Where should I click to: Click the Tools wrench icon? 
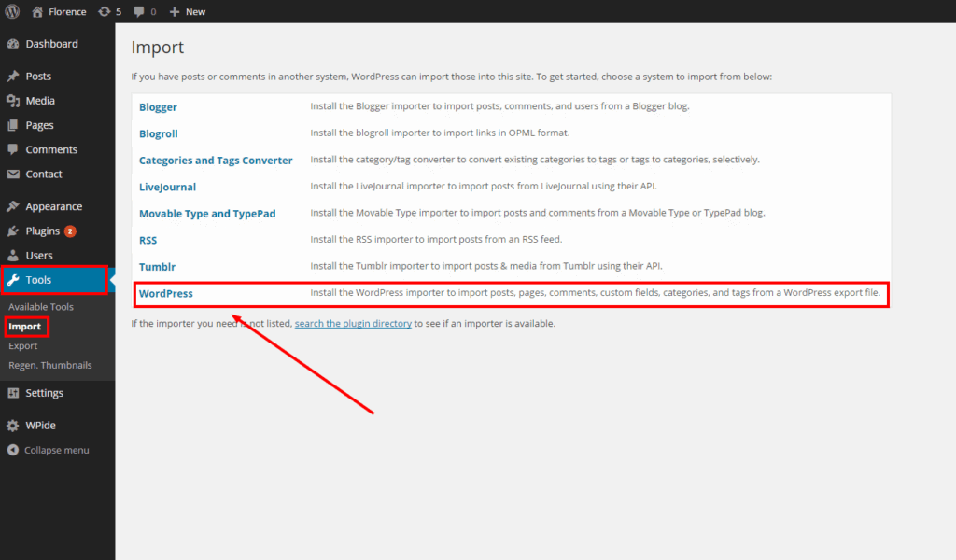[x=13, y=280]
